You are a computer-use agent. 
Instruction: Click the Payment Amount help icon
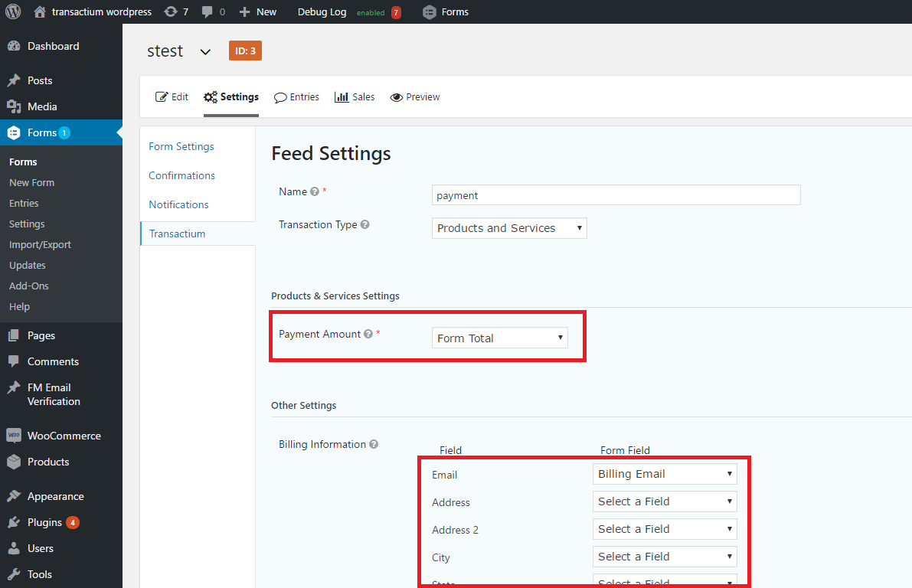[x=368, y=335]
